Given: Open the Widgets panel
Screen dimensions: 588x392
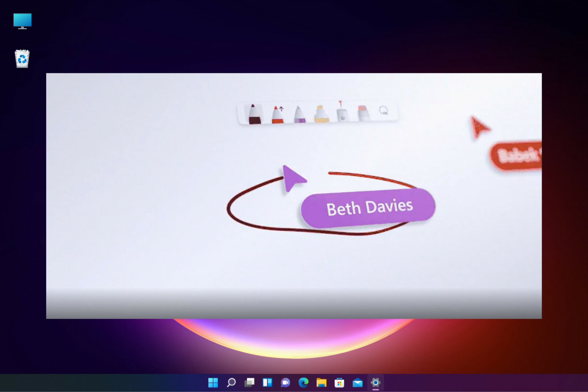Looking at the screenshot, I should point(267,383).
